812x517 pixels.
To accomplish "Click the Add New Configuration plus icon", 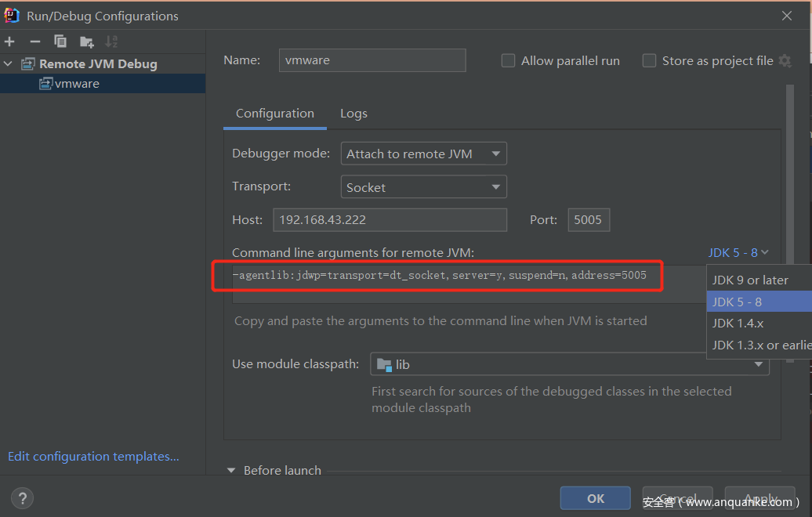I will tap(9, 42).
